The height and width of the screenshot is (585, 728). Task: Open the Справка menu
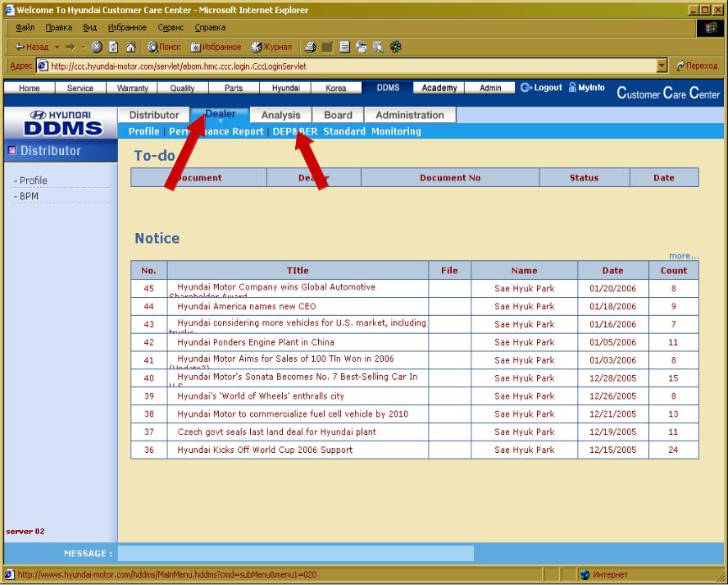[210, 27]
